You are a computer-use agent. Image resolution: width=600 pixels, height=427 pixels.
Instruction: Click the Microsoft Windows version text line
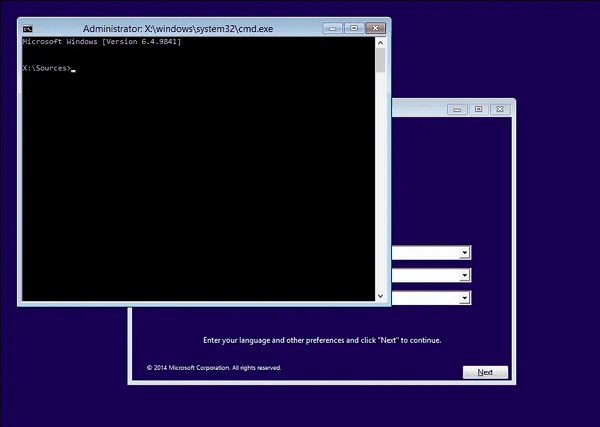(x=100, y=43)
